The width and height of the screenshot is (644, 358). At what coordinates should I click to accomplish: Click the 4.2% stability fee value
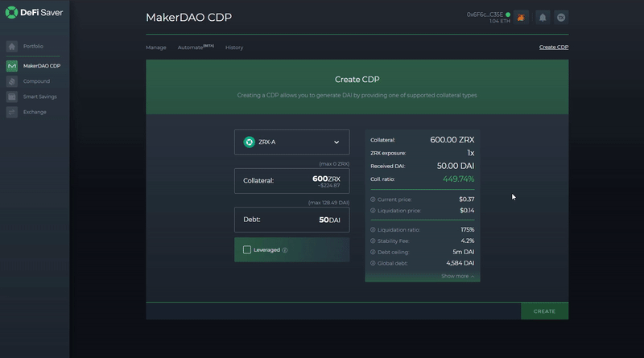tap(468, 241)
